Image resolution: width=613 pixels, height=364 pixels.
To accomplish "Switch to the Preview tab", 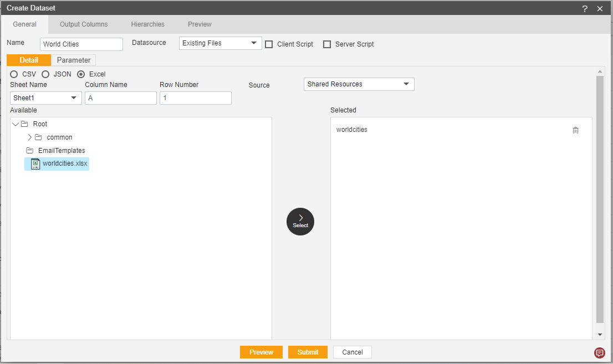I will [x=200, y=24].
